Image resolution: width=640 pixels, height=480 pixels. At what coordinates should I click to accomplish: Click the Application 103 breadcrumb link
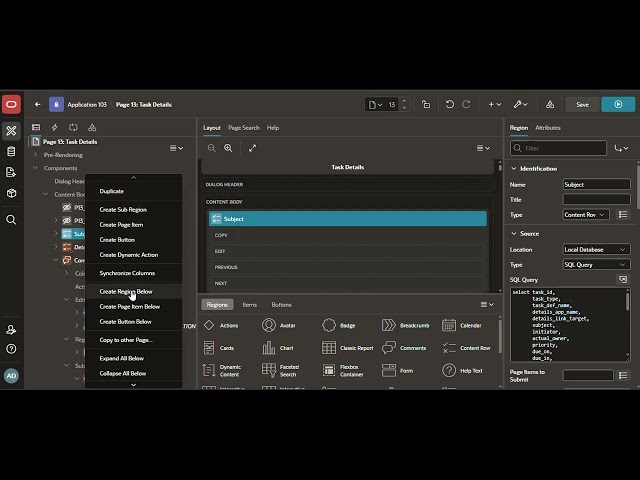pyautogui.click(x=87, y=104)
